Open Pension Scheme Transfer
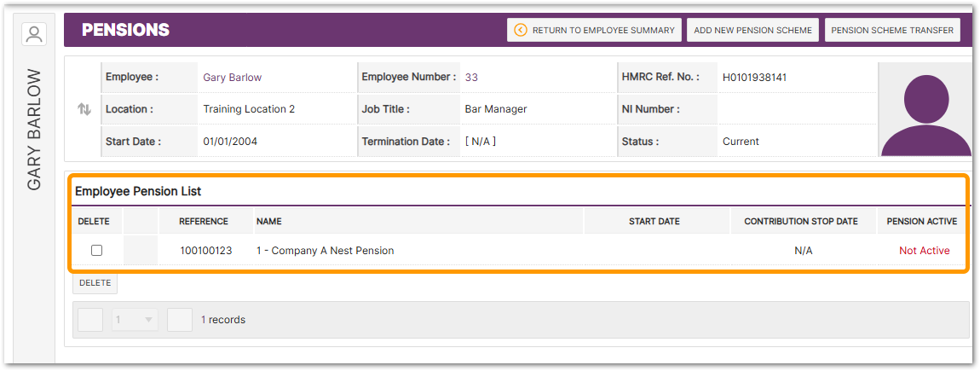The height and width of the screenshot is (371, 980). click(x=892, y=30)
